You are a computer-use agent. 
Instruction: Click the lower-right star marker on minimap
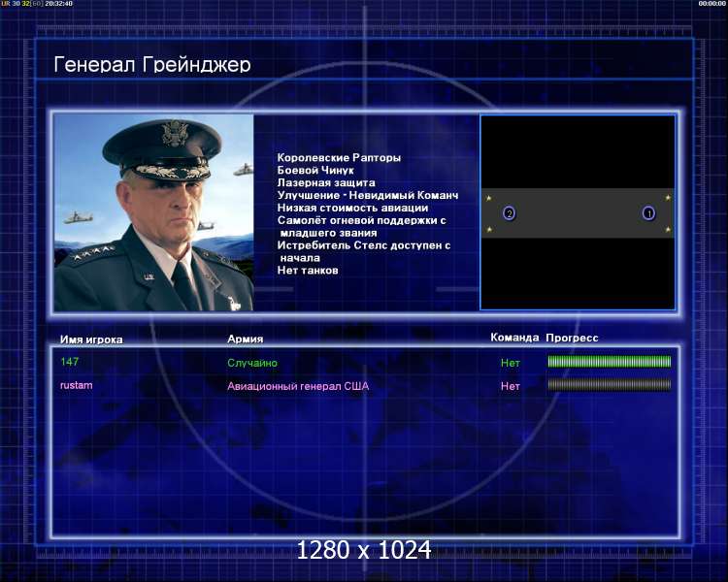(668, 229)
